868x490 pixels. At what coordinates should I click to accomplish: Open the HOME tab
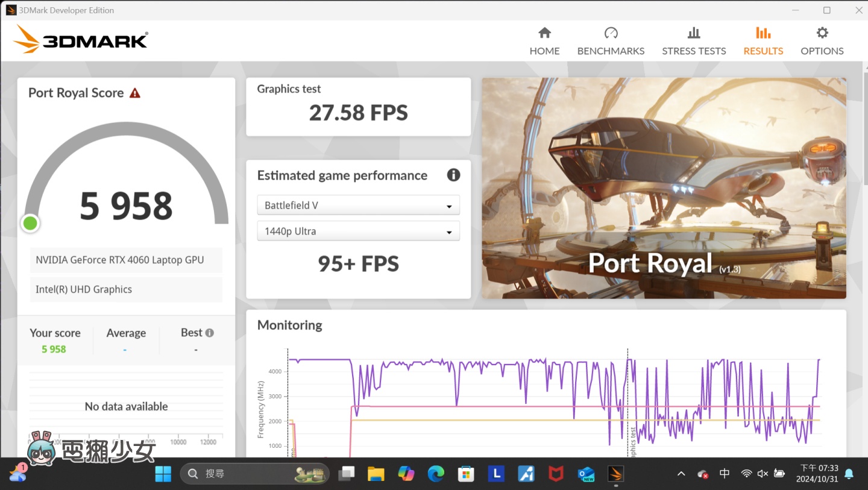pyautogui.click(x=544, y=41)
